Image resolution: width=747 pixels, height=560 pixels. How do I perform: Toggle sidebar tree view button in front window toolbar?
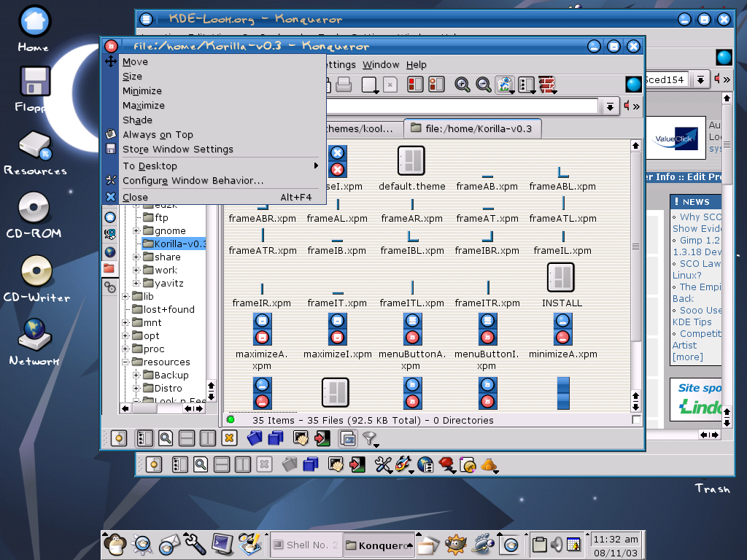coord(144,438)
